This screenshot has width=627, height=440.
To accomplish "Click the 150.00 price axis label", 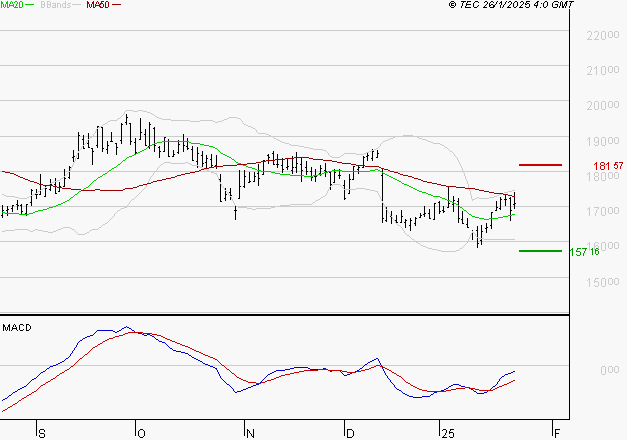I will 603,282.
